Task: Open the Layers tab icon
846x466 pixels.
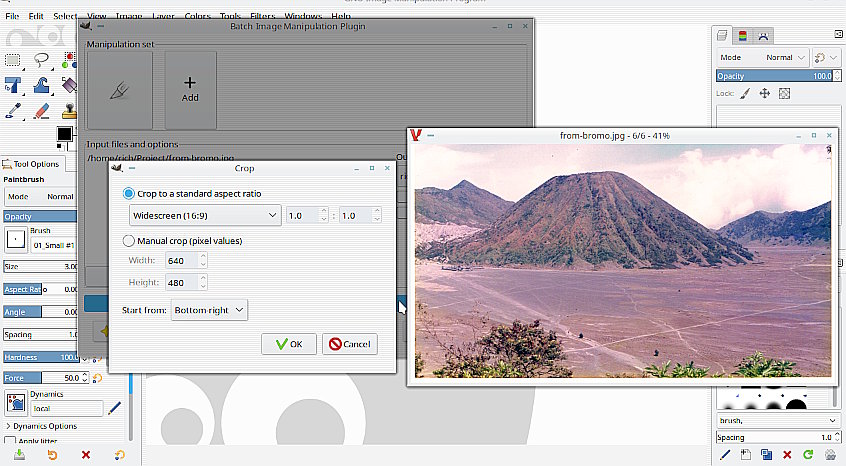Action: coord(722,36)
